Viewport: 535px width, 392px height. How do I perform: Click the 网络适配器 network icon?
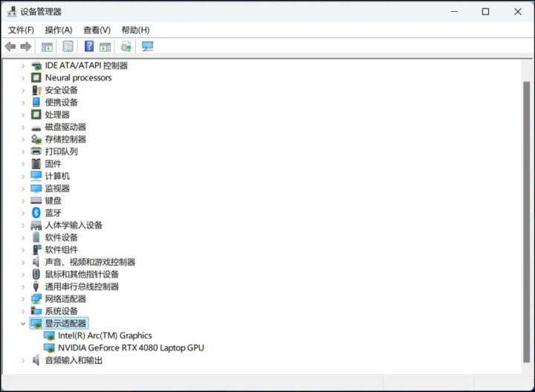[x=36, y=299]
